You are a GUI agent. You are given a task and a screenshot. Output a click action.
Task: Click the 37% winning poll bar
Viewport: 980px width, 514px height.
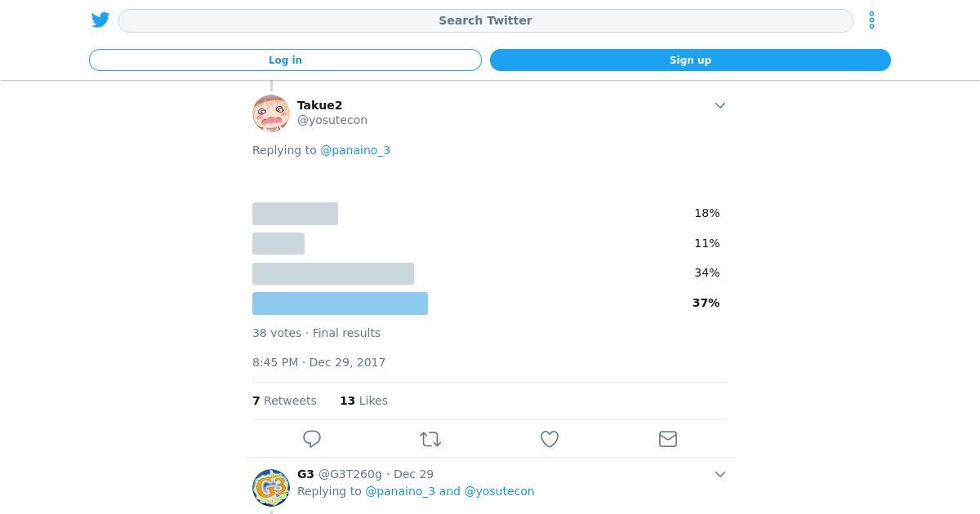[x=340, y=304]
